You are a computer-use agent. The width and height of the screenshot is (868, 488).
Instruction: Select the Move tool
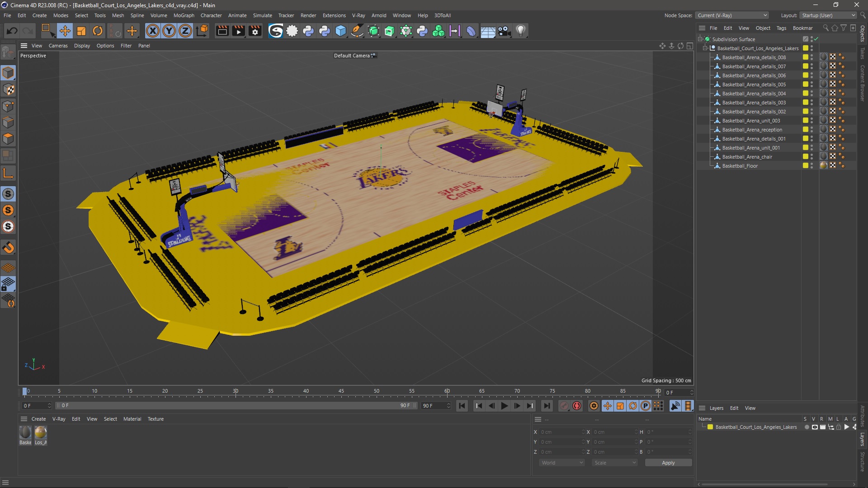click(x=65, y=31)
